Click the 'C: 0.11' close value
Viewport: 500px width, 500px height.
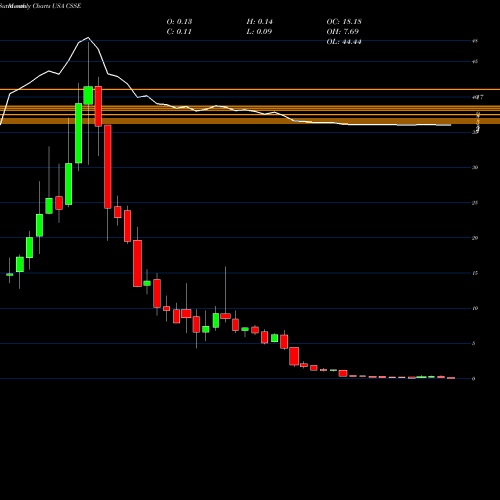[x=179, y=31]
